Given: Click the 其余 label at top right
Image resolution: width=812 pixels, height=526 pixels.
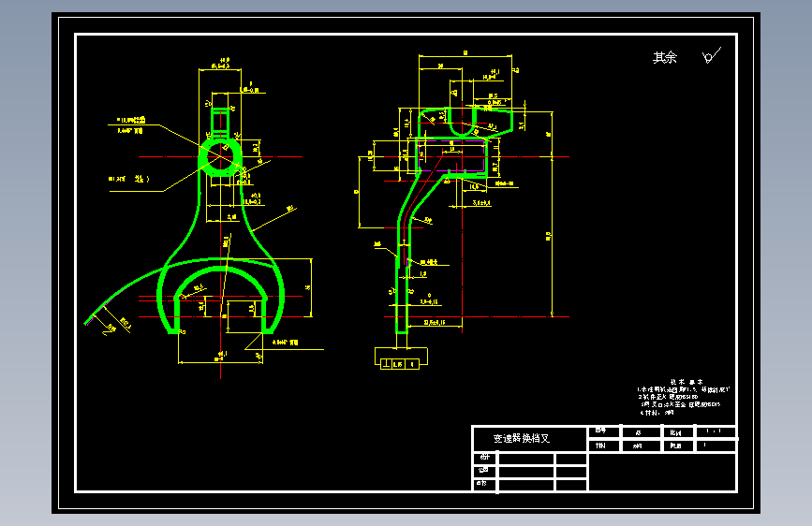Looking at the screenshot, I should 664,57.
